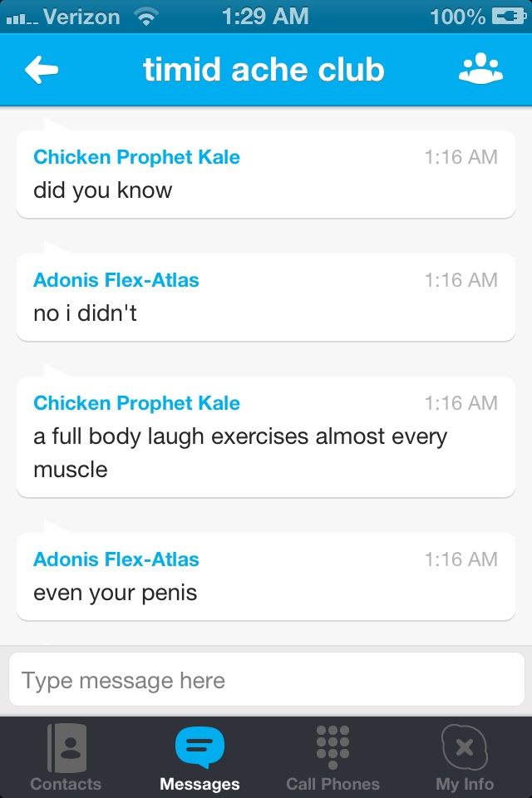Focus the "Type message here" field
Screen dimensions: 532x798
[x=266, y=681]
